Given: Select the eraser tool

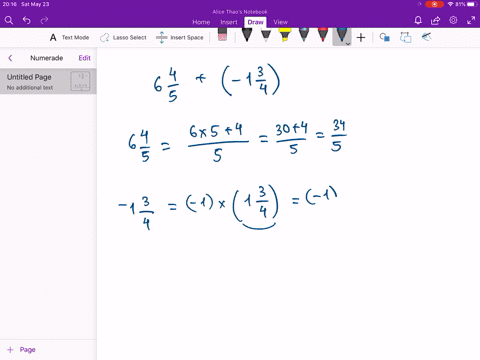Looking at the screenshot, I should [x=222, y=35].
